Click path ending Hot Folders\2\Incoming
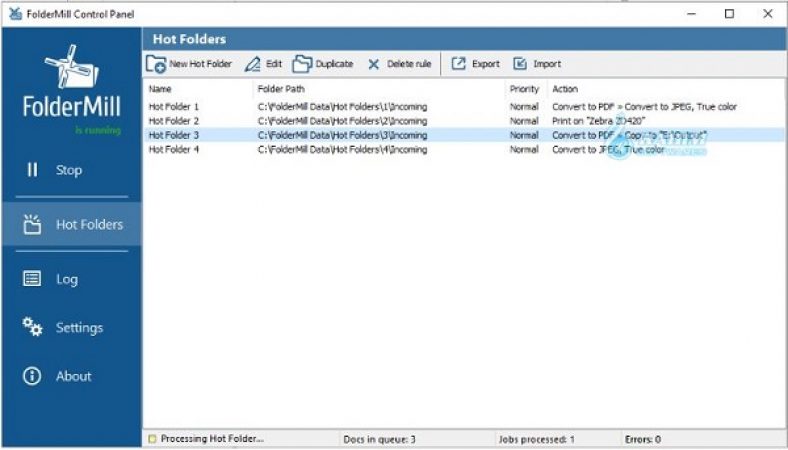The height and width of the screenshot is (450, 788). point(342,121)
